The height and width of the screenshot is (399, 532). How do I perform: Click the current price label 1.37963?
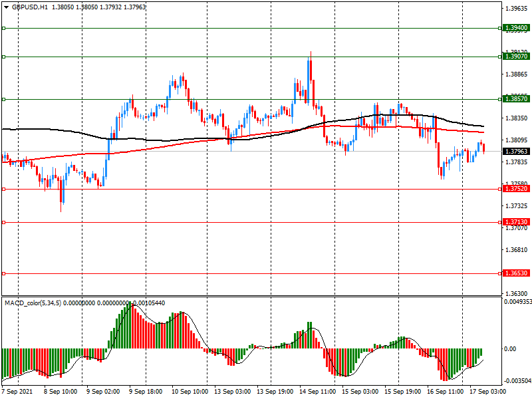click(516, 152)
